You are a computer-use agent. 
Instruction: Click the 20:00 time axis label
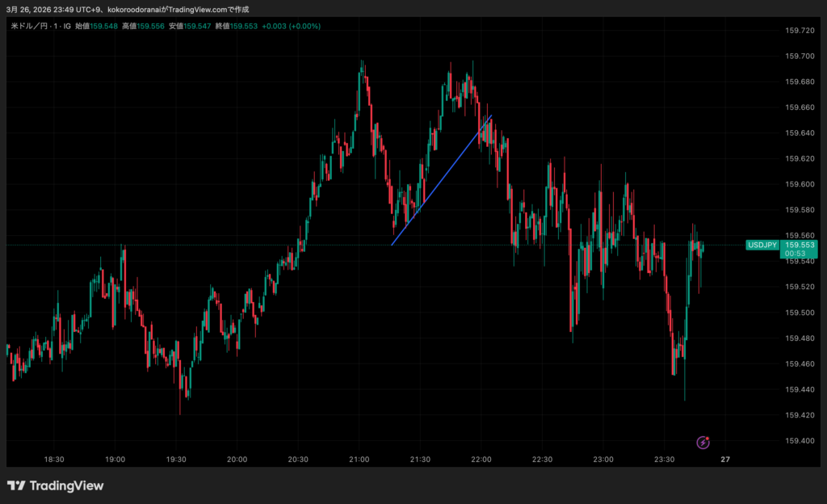click(x=237, y=460)
